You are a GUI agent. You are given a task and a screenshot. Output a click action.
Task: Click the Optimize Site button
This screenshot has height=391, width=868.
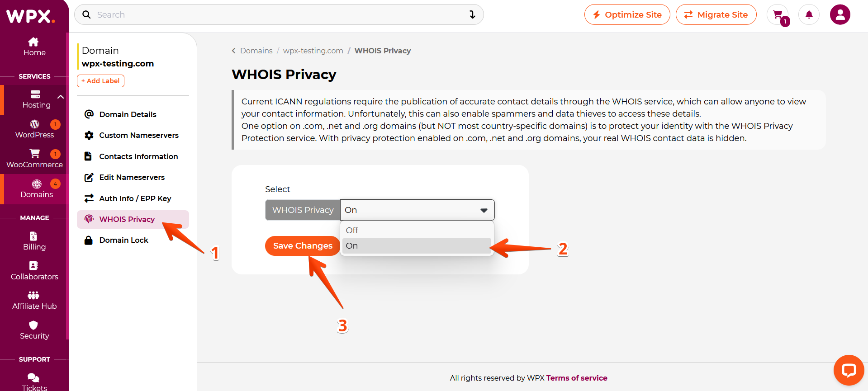click(627, 15)
